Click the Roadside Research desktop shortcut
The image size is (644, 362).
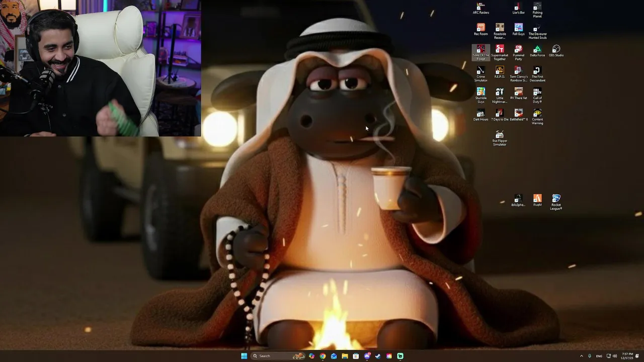[500, 31]
